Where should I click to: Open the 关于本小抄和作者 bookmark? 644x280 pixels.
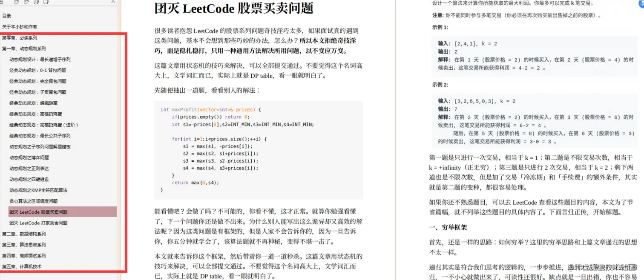click(x=20, y=27)
